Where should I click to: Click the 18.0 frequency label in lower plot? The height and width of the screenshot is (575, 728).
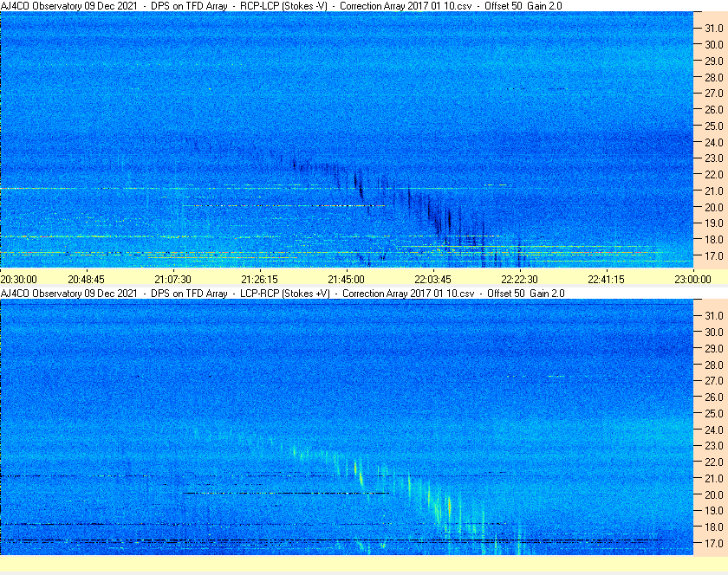(714, 527)
